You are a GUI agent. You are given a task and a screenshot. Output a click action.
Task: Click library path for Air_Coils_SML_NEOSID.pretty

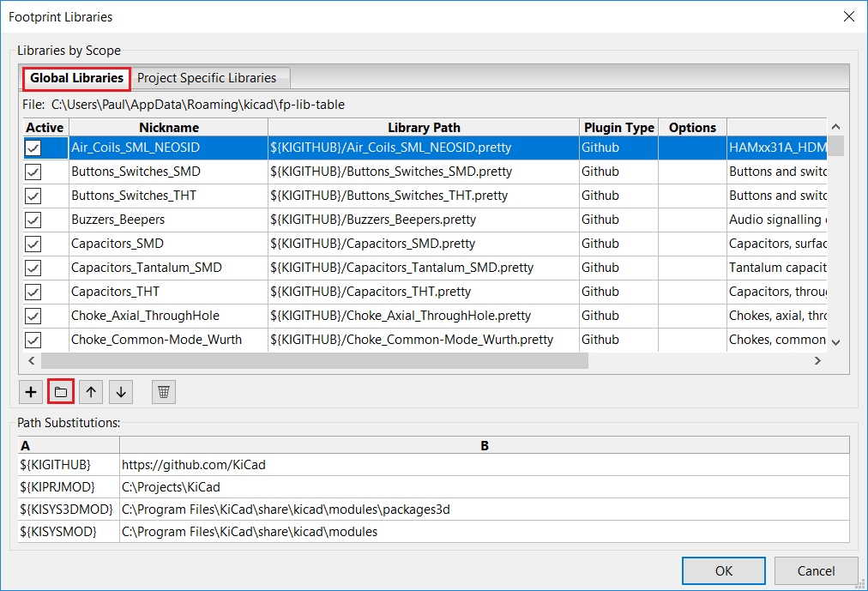(x=424, y=148)
